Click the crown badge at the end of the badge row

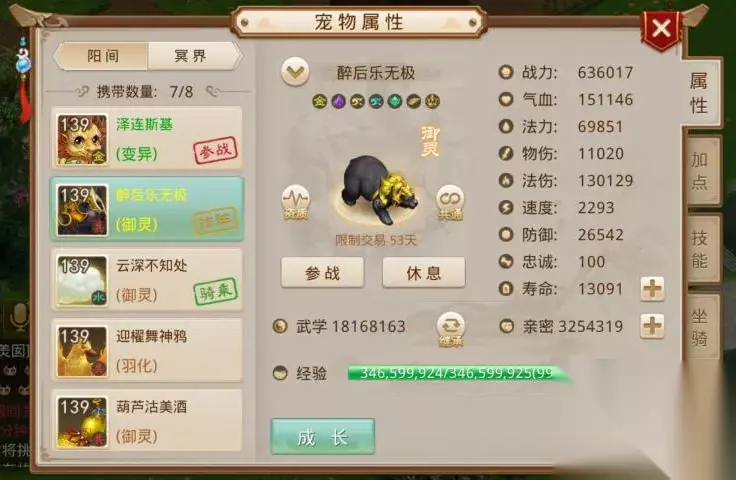click(x=432, y=101)
